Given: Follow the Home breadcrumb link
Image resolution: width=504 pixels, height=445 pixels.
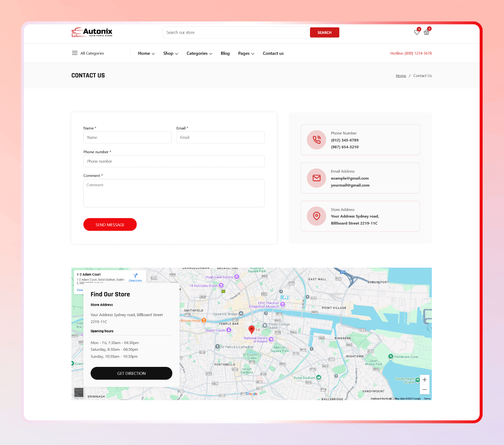Looking at the screenshot, I should tap(401, 76).
